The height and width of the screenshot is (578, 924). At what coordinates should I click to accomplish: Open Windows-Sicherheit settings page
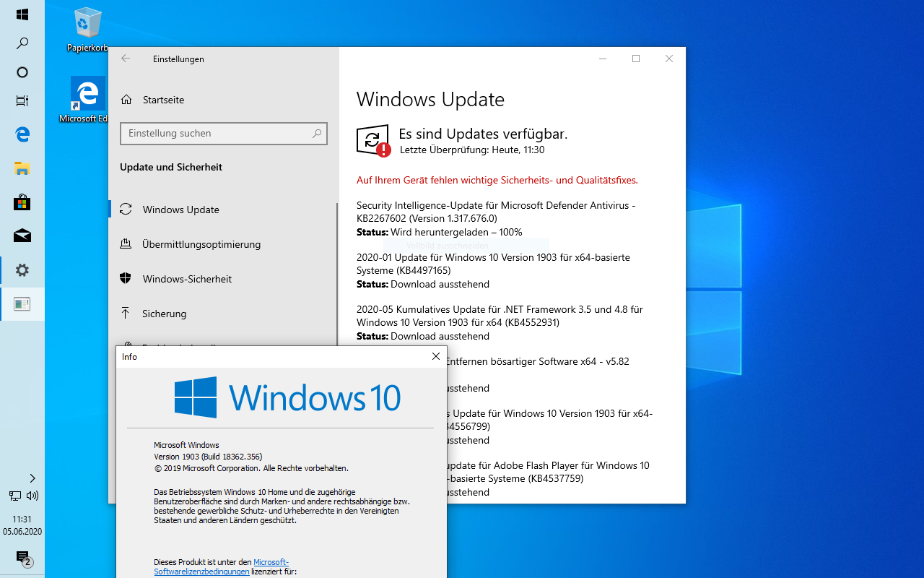pyautogui.click(x=222, y=279)
